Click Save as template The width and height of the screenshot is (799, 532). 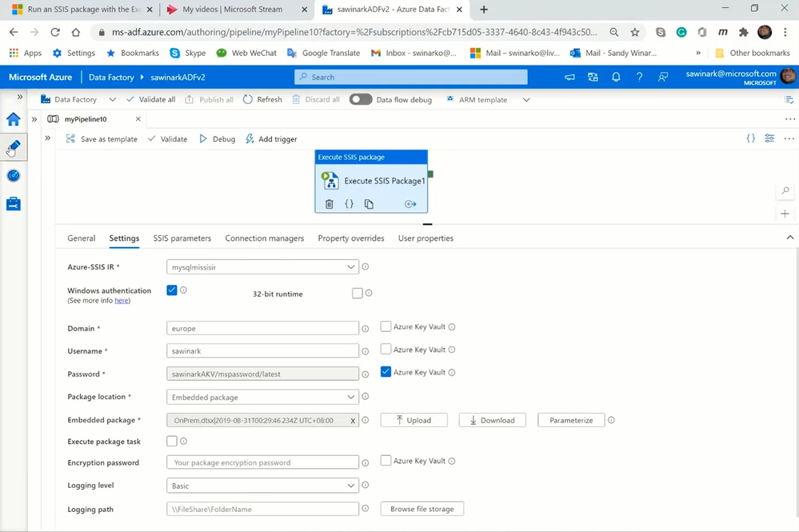point(102,138)
